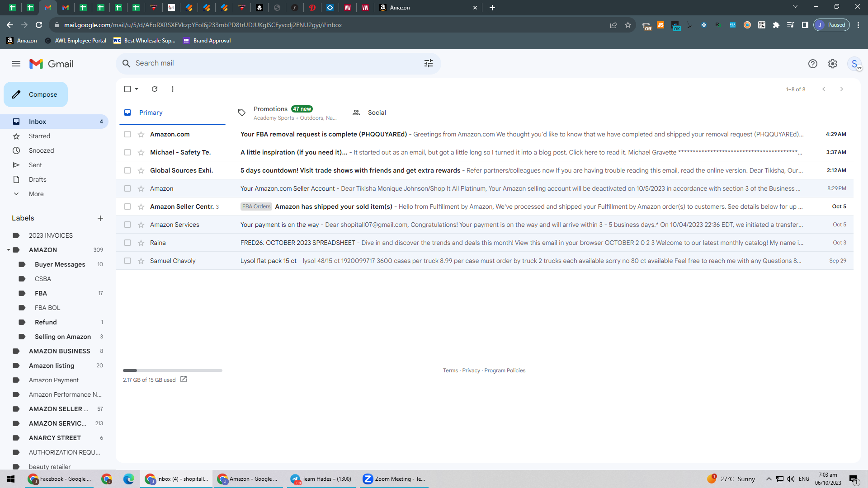Create a new label with plus icon
This screenshot has width=868, height=488.
[100, 218]
